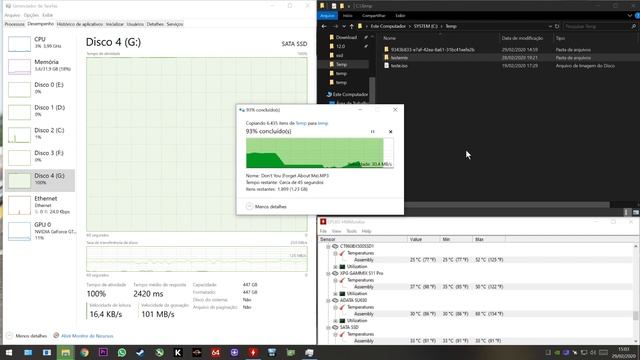This screenshot has width=640, height=360.
Task: Select Disco 4 (G:) performance entry
Action: [40, 180]
